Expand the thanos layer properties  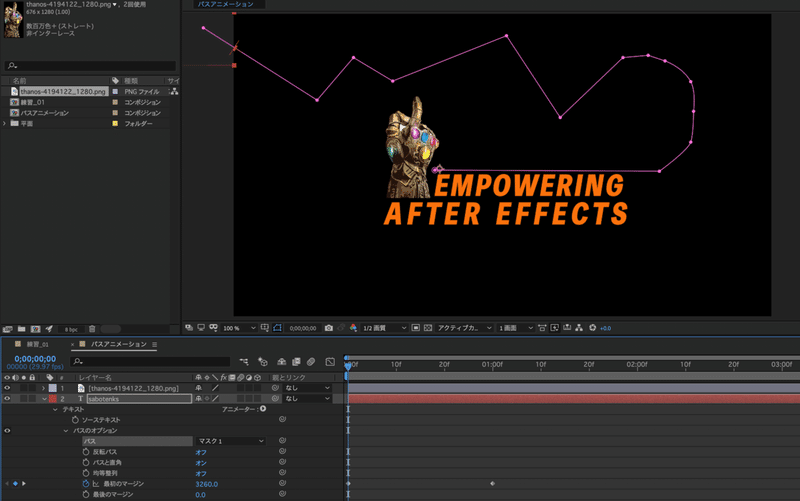click(43, 388)
